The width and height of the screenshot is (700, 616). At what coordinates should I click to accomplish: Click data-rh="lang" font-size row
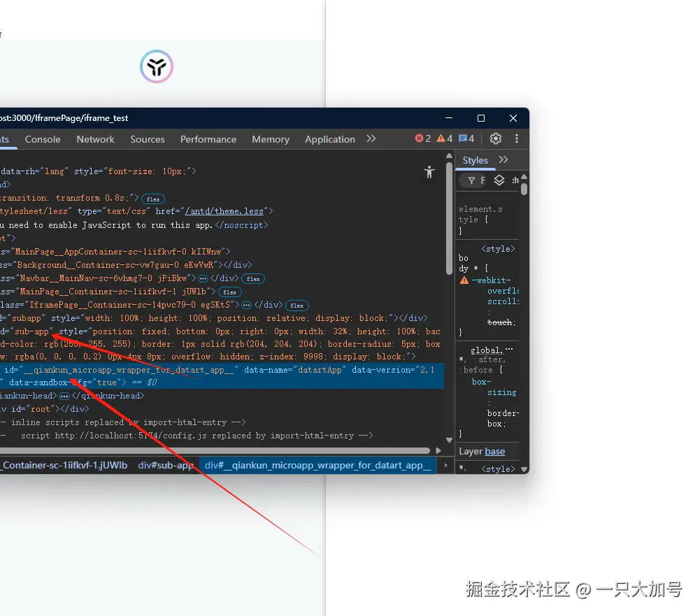click(x=98, y=171)
